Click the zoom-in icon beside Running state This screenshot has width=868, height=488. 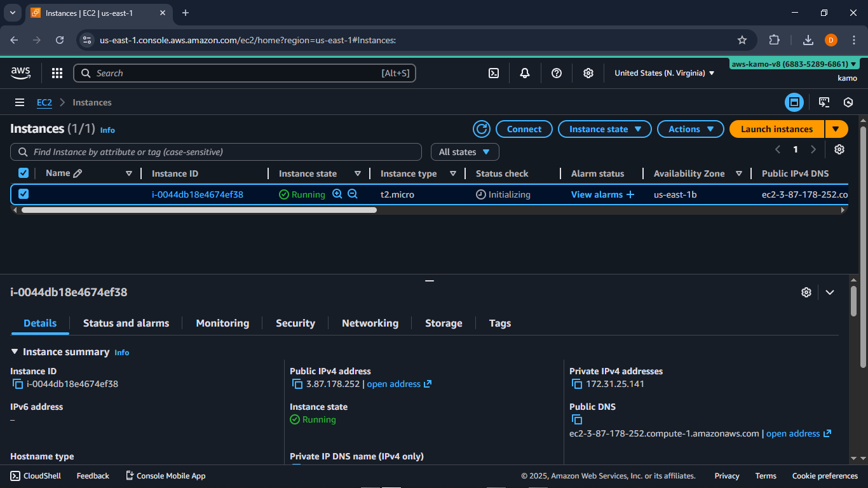coord(337,194)
